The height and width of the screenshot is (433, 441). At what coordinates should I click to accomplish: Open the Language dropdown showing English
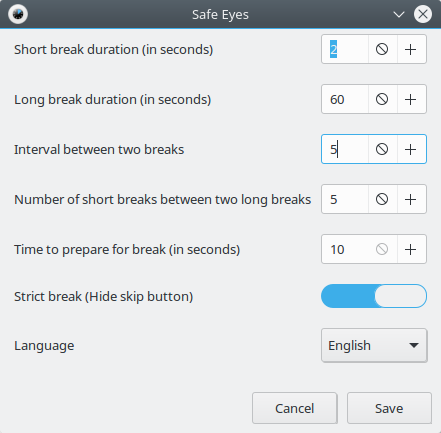click(x=374, y=345)
